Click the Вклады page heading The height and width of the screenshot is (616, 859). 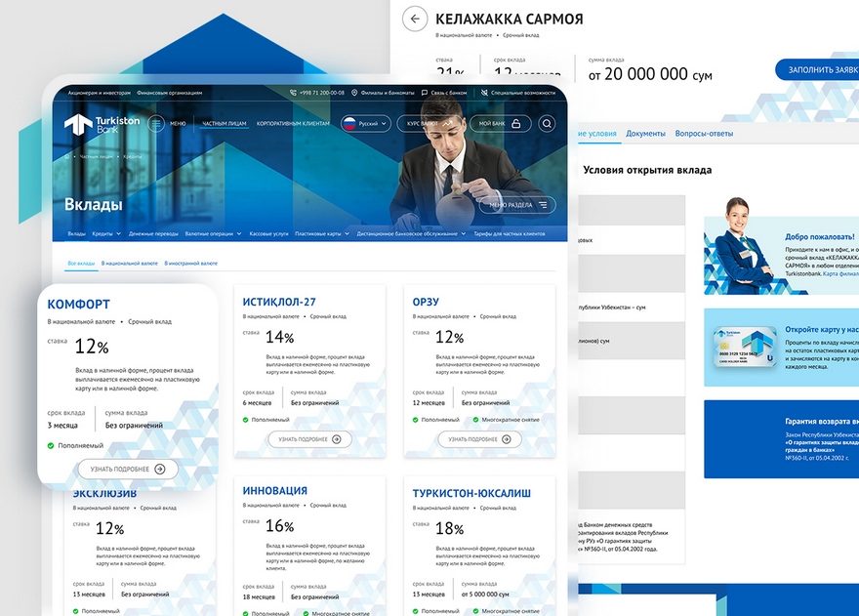[94, 204]
